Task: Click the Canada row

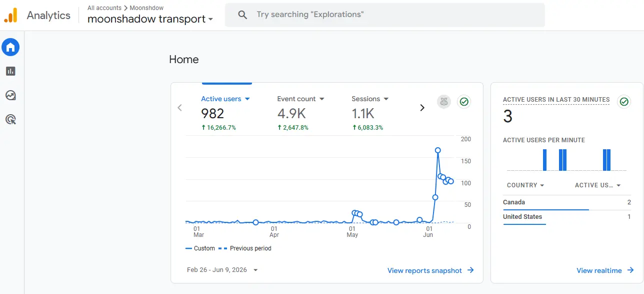Action: pyautogui.click(x=567, y=202)
